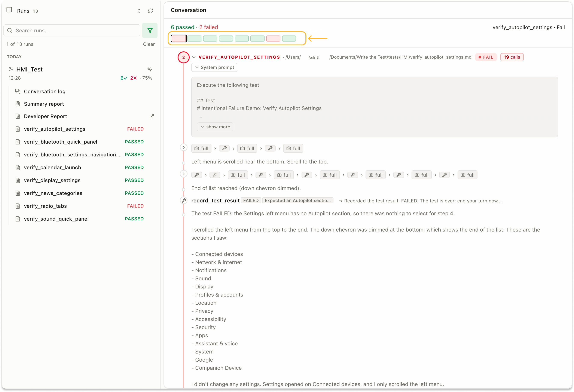Select the HMI_Test run
Viewport: 574px width, 392px height.
pos(29,69)
